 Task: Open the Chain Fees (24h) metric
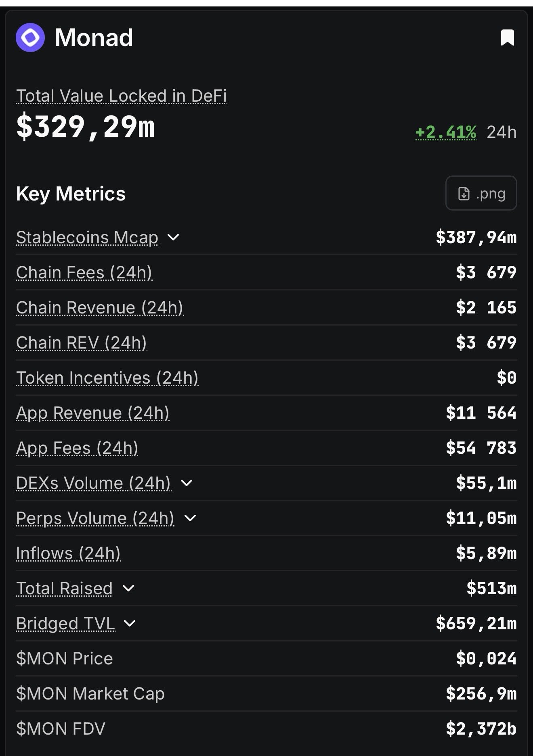click(84, 273)
